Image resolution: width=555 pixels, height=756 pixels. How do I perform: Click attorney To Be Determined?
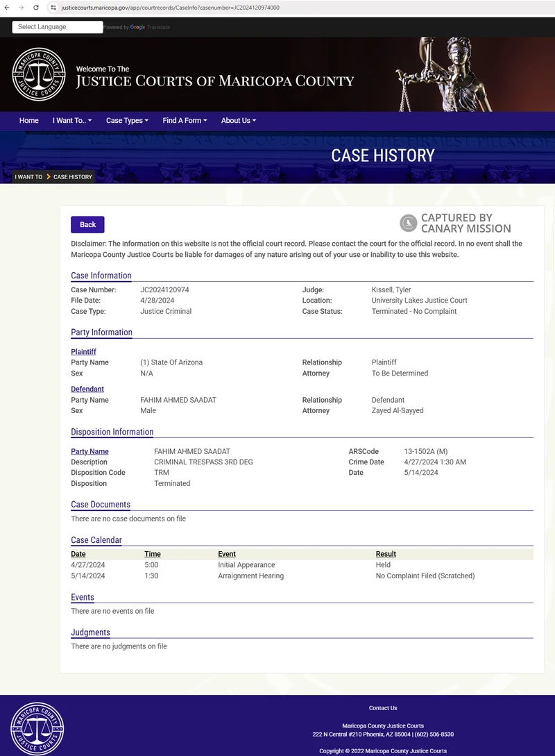point(400,373)
